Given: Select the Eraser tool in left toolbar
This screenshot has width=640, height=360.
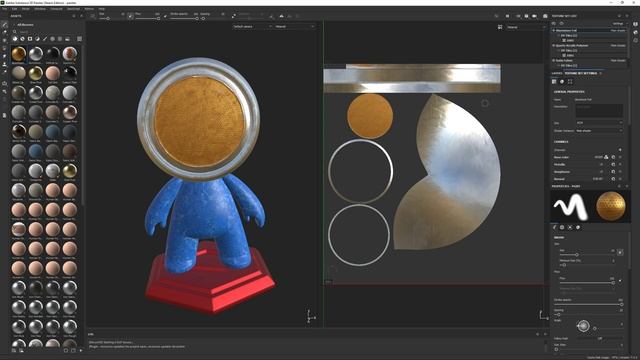Looking at the screenshot, I should click(4, 32).
